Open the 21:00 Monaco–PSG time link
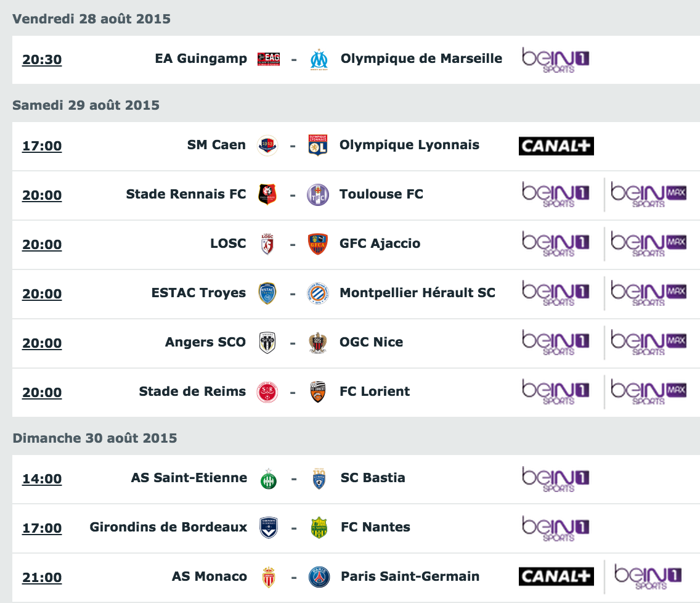The image size is (700, 603). [x=42, y=577]
